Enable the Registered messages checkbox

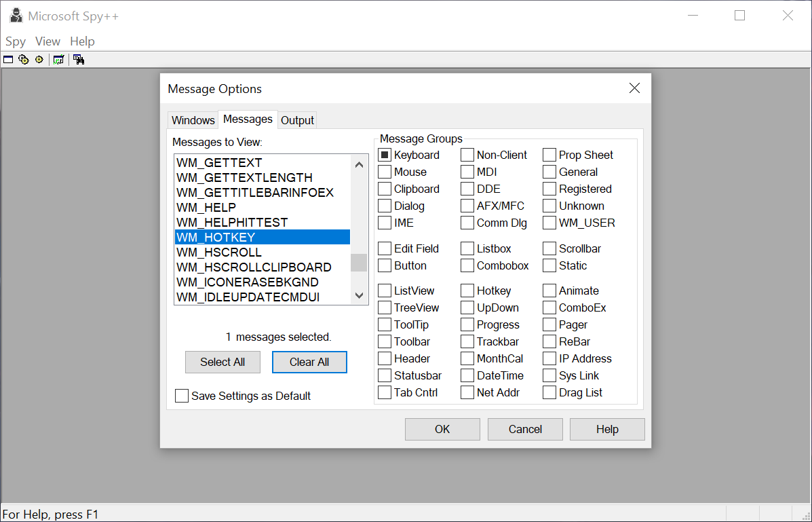(x=549, y=189)
